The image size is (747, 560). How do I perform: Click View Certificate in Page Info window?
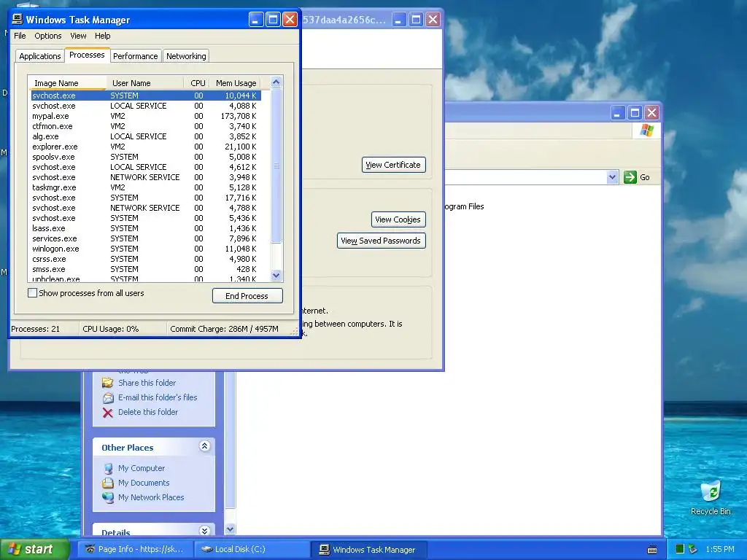click(x=393, y=165)
